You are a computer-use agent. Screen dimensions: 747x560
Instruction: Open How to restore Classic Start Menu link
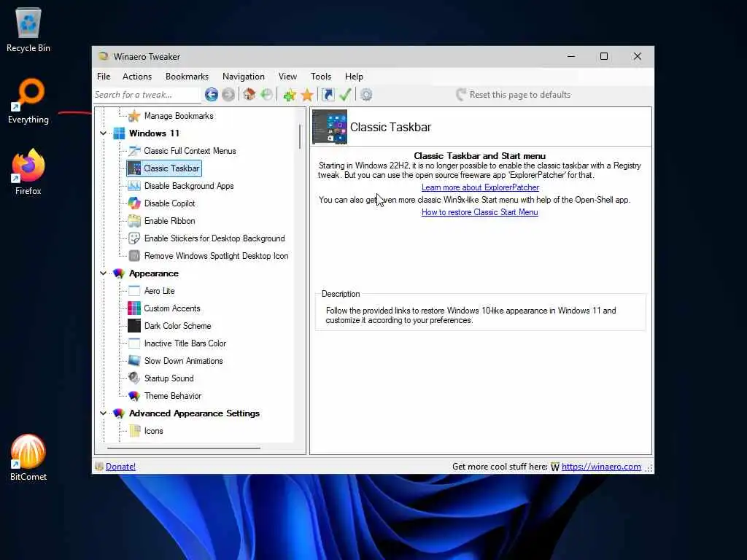[x=480, y=212]
